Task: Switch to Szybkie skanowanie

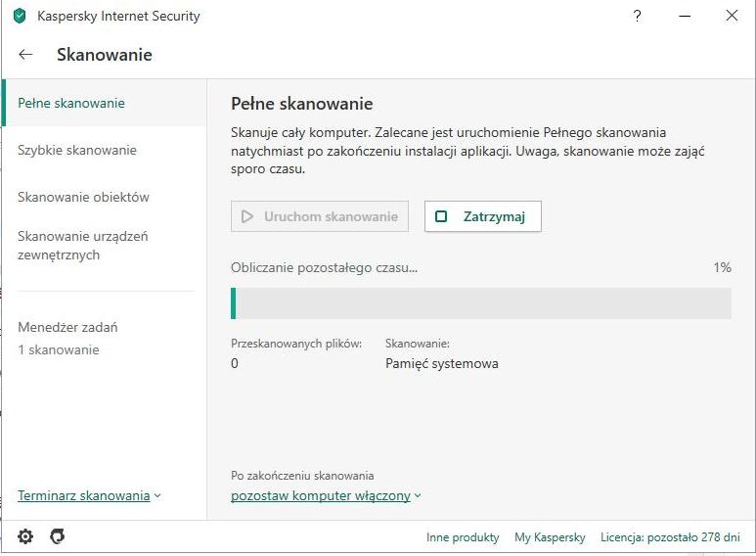Action: [77, 150]
